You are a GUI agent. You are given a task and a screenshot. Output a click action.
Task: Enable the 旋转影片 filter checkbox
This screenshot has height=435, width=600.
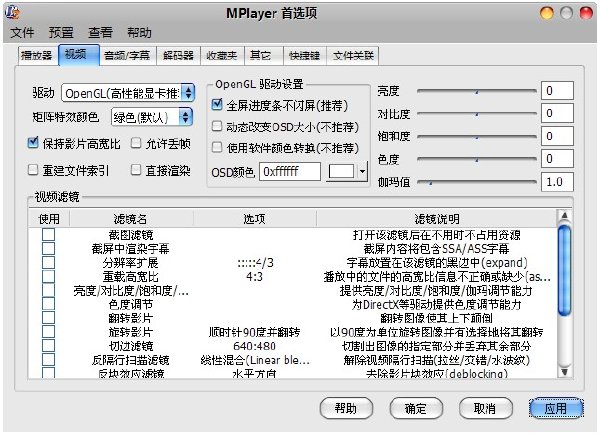[x=49, y=331]
